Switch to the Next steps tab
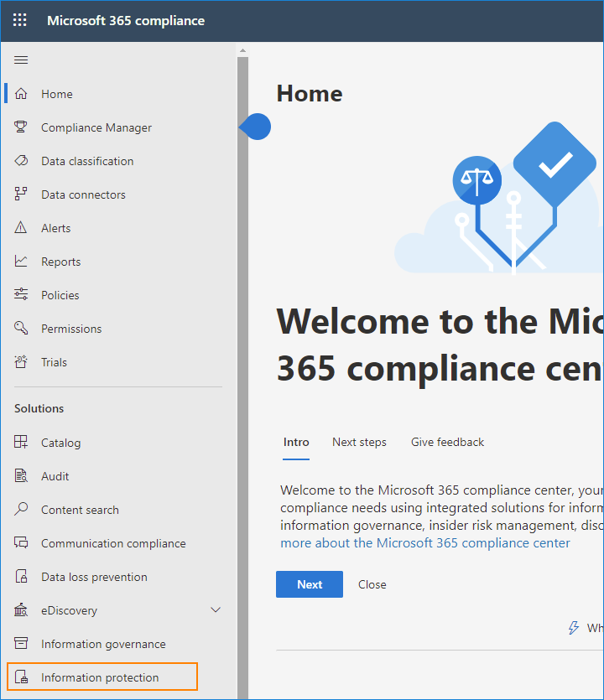Screen dimensions: 604x700 [x=359, y=442]
